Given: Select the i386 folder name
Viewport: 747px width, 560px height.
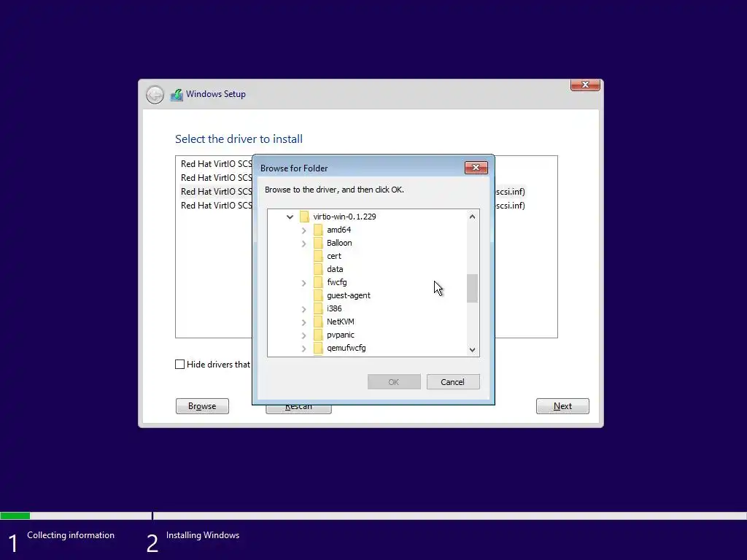Looking at the screenshot, I should 334,308.
